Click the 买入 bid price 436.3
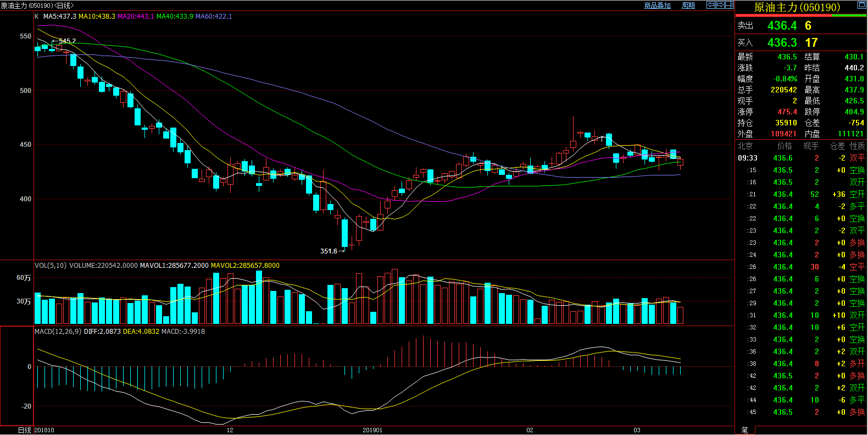 click(782, 43)
